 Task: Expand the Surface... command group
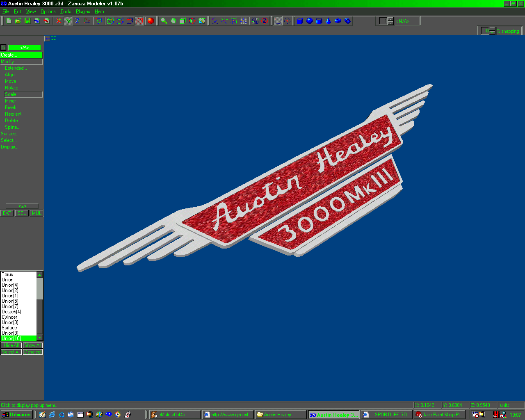click(10, 134)
